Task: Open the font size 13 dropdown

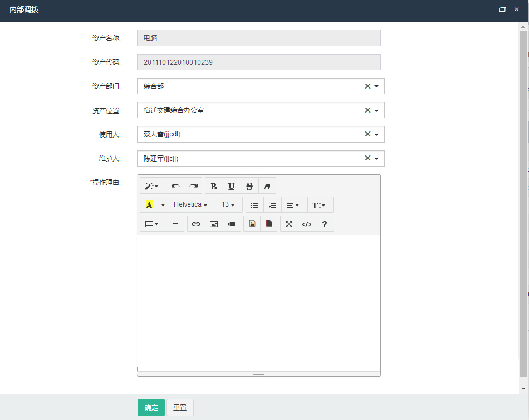Action: pyautogui.click(x=228, y=205)
